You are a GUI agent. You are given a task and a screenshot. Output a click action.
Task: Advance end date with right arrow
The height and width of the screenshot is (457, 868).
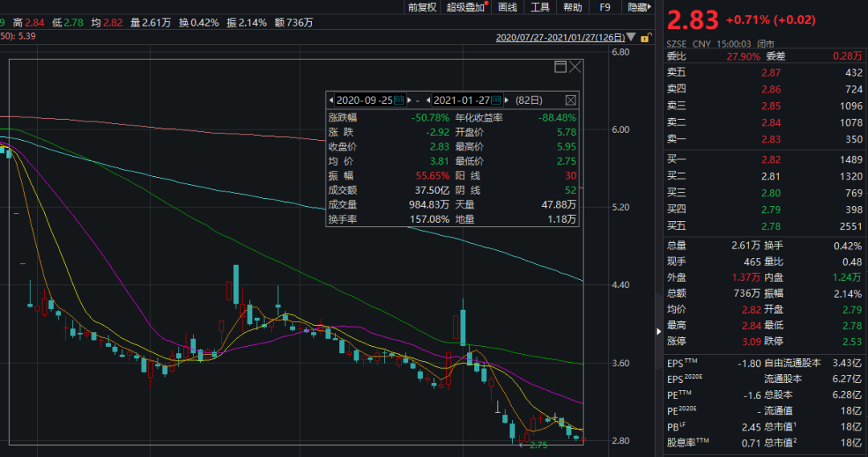[x=506, y=101]
